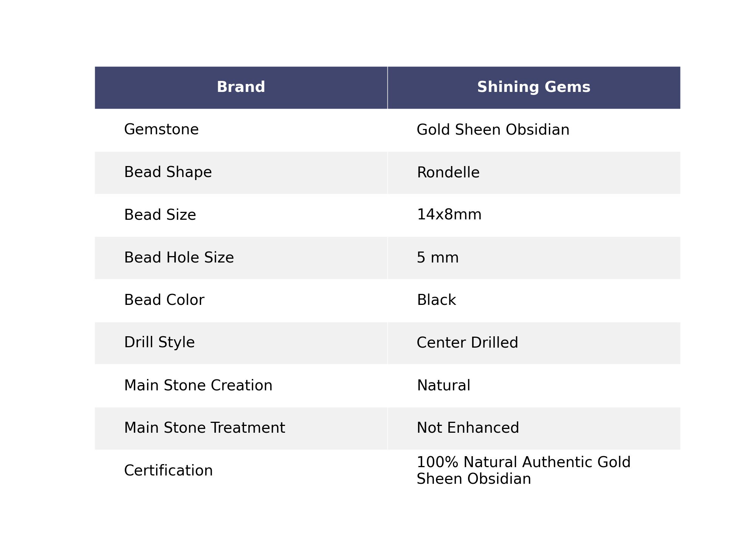Image resolution: width=756 pixels, height=553 pixels.
Task: Select the Gemstone label cell
Action: point(241,130)
